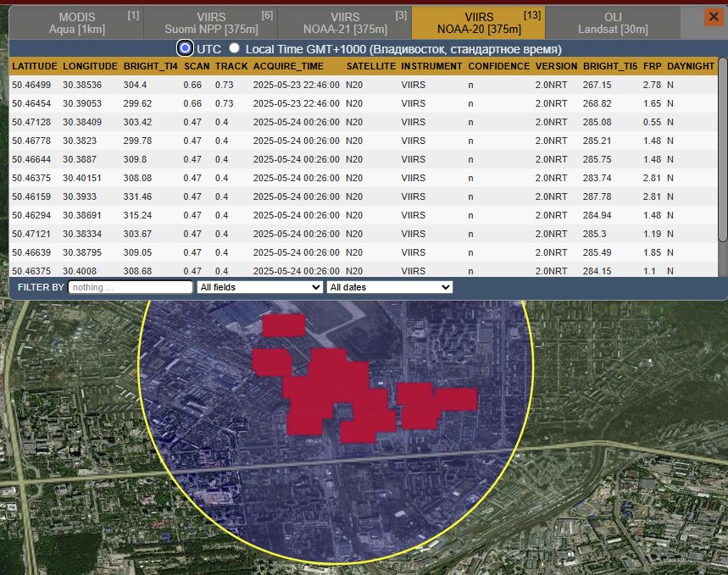Close the fire data panel
Image resolution: width=728 pixels, height=575 pixels.
[714, 17]
